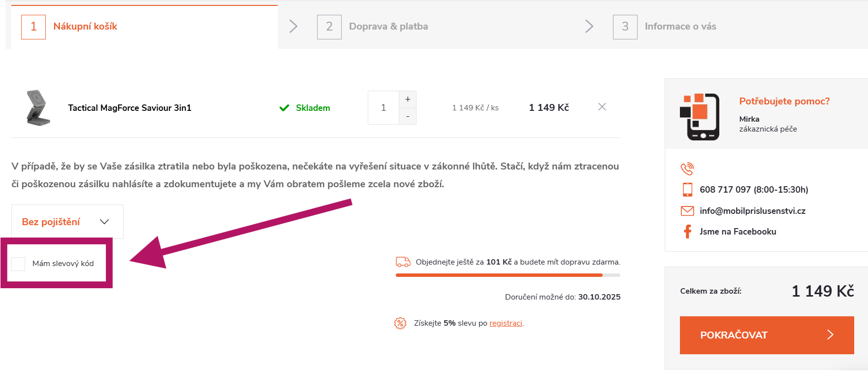Click the quantity input field

coord(383,107)
